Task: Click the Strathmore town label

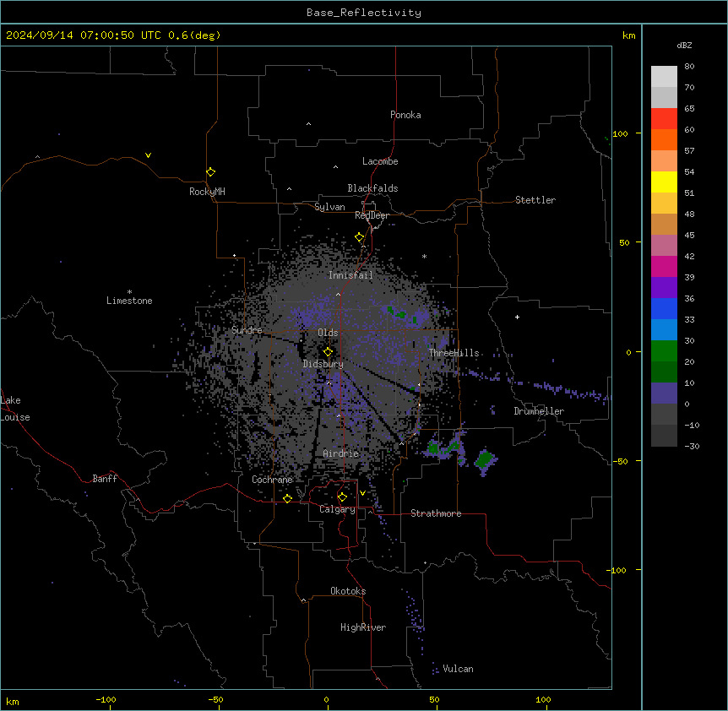Action: pos(436,513)
